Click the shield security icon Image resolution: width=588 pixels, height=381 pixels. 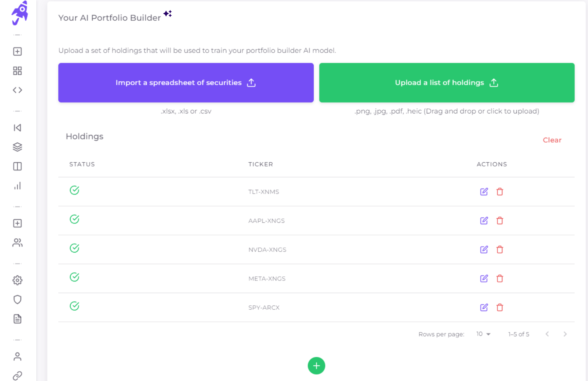(x=17, y=299)
